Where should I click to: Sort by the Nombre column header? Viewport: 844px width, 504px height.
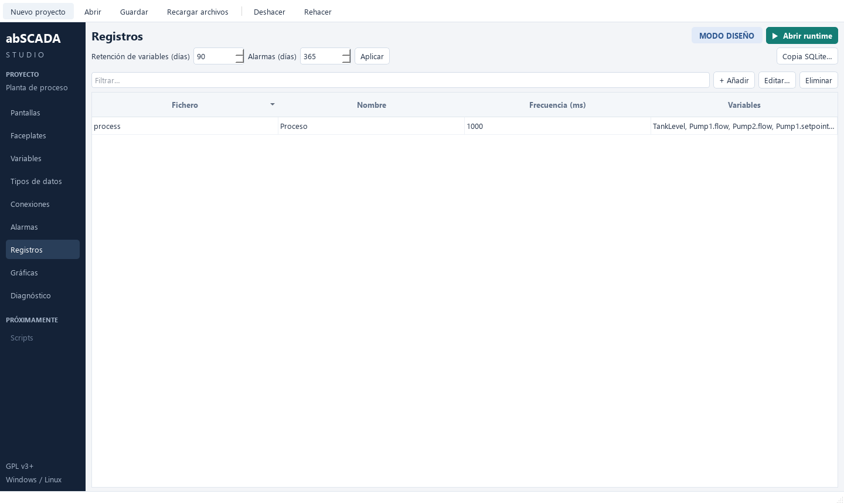(372, 105)
